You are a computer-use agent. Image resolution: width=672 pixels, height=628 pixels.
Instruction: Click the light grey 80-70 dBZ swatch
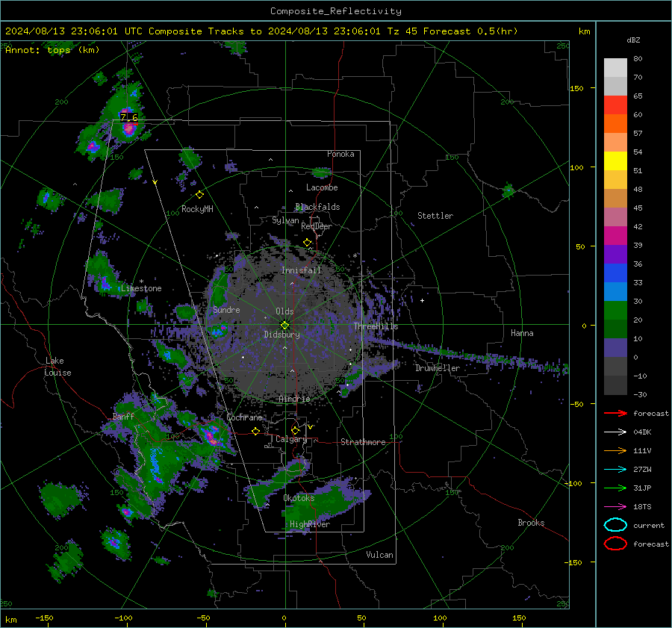615,68
